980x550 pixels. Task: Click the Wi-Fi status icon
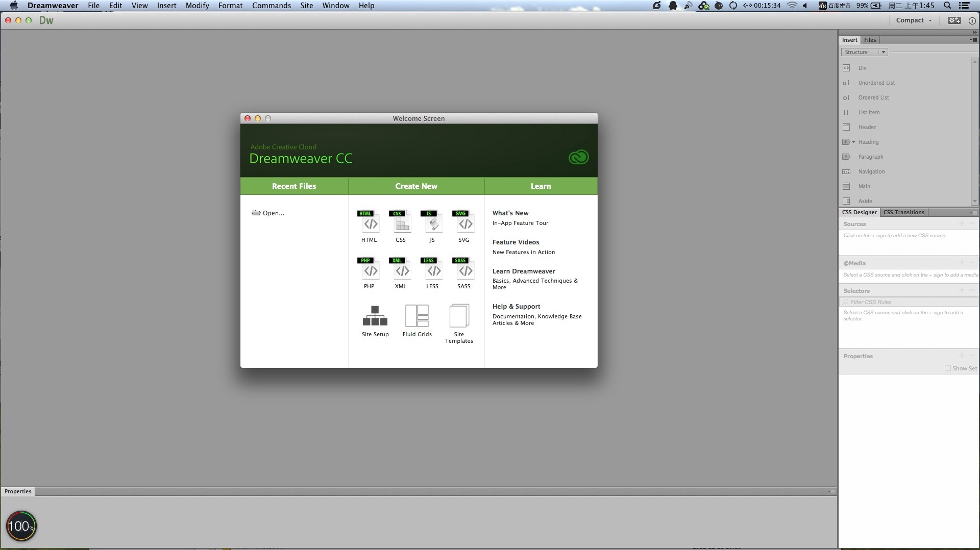click(792, 6)
